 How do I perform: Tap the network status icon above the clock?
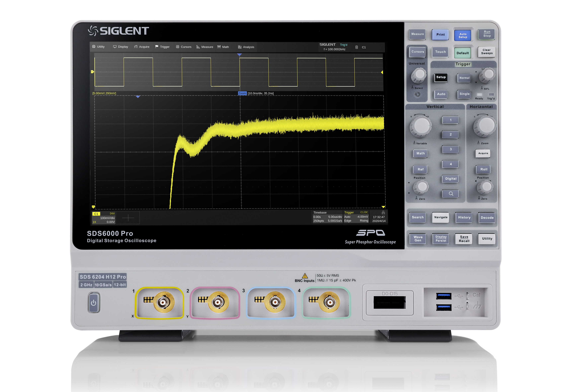click(x=383, y=213)
